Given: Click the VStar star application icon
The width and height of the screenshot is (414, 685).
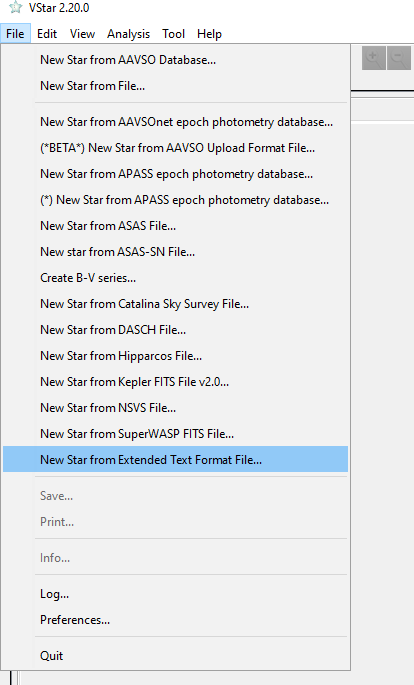Looking at the screenshot, I should point(15,7).
